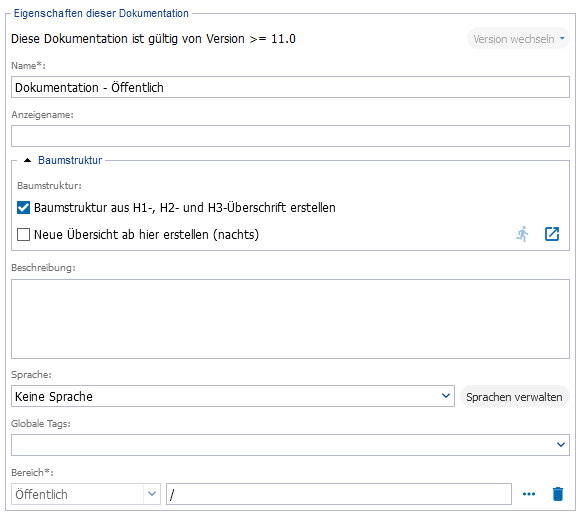Focus the empty Anzeigename input field
Screen dimensions: 576x514
click(x=290, y=136)
